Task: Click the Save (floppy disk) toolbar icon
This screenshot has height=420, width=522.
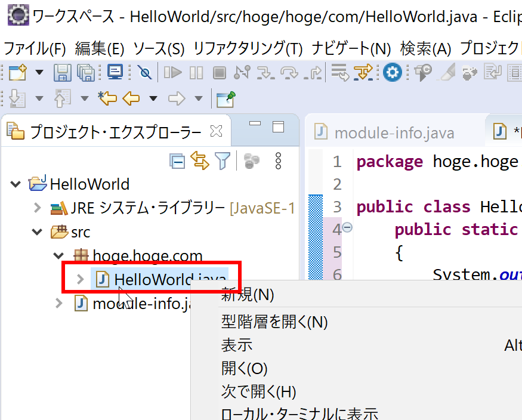Action: point(62,73)
